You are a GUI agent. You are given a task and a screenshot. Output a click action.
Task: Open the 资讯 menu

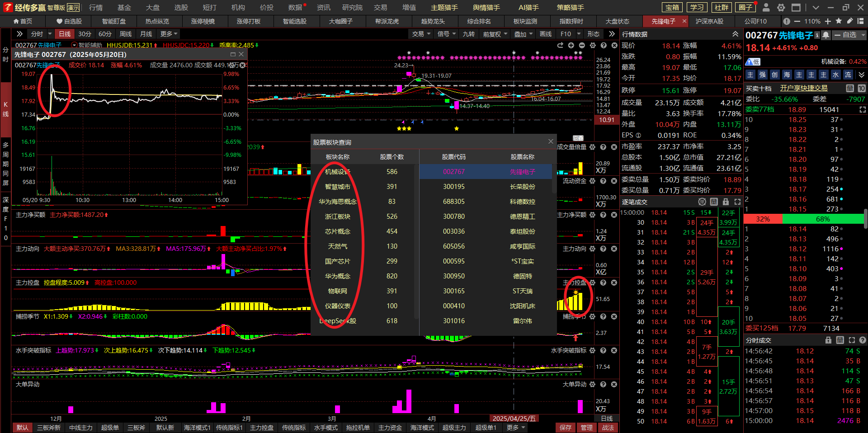click(x=324, y=7)
